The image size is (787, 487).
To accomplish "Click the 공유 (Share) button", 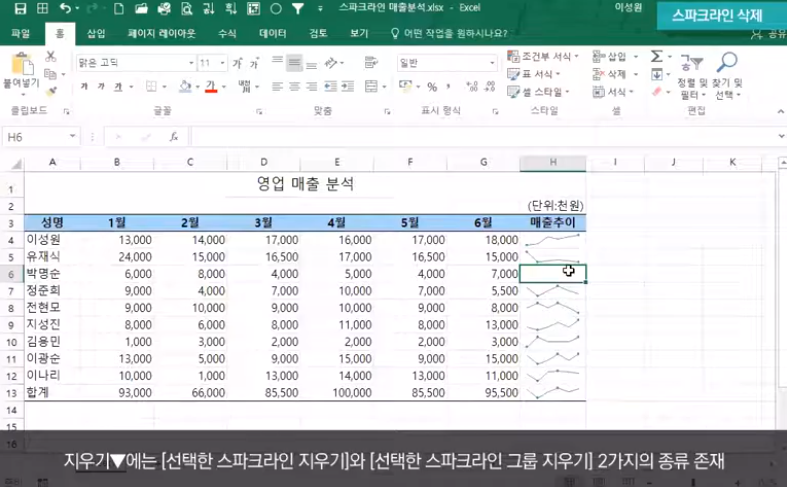I will 768,34.
